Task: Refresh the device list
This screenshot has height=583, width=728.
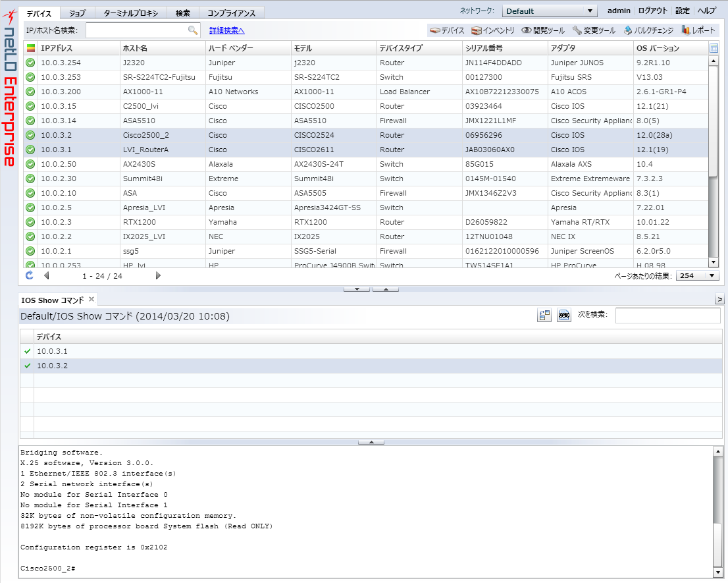Action: coord(29,275)
